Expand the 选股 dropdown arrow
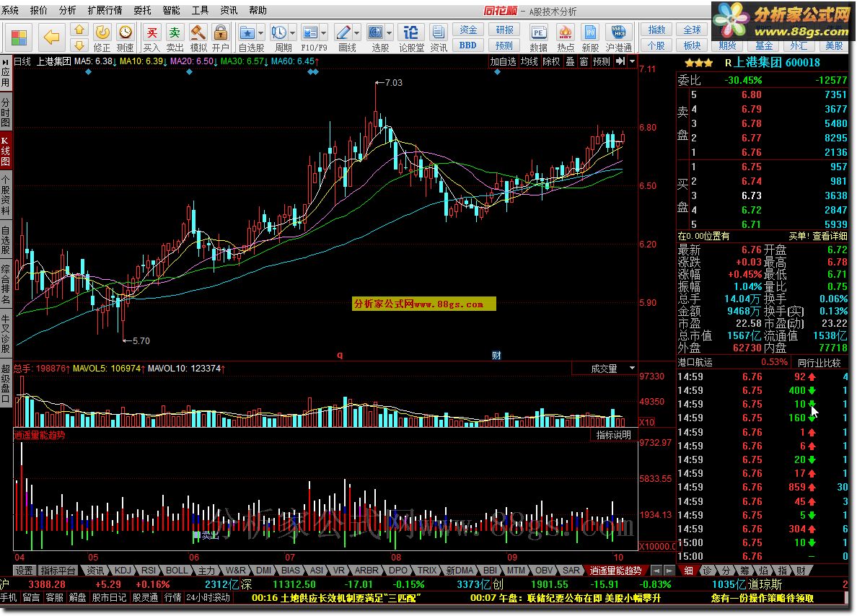857x616 pixels. (x=389, y=32)
